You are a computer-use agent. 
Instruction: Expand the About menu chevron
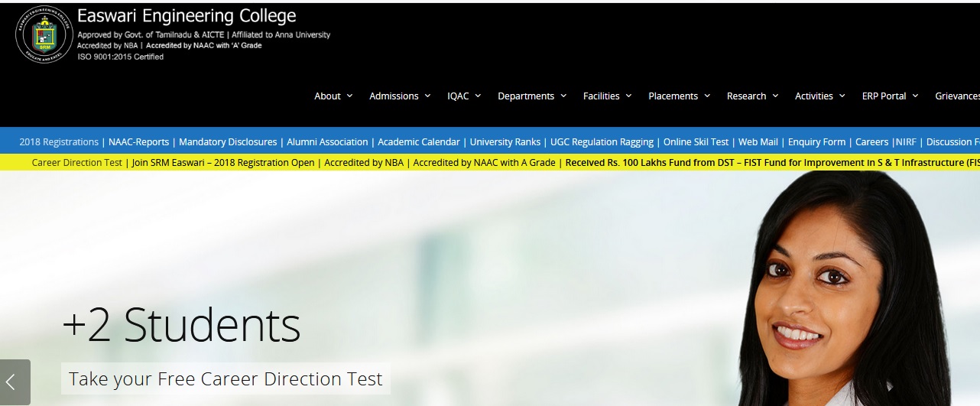(x=349, y=96)
